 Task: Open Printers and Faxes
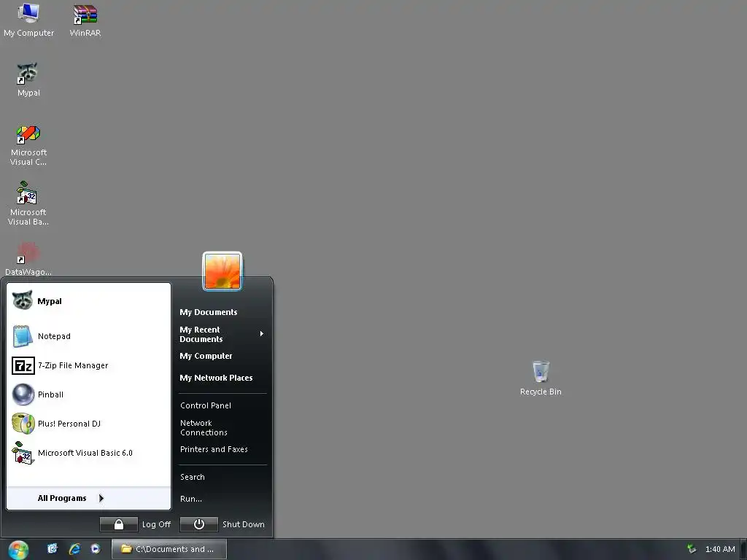(214, 449)
